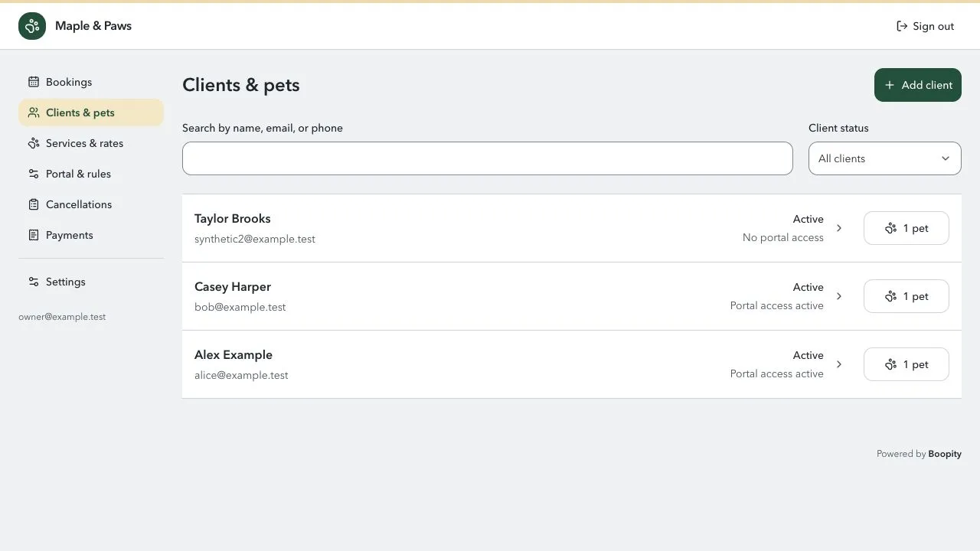Expand Alex Example row chevron

(x=839, y=364)
